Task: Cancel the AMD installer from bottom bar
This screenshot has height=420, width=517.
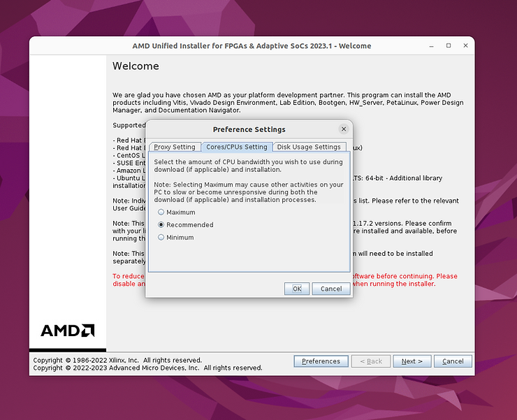Action: point(453,361)
